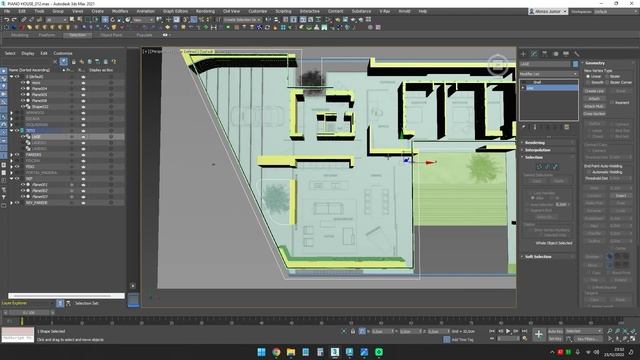Click the Attach Mult. button
640x360 pixels.
click(594, 106)
